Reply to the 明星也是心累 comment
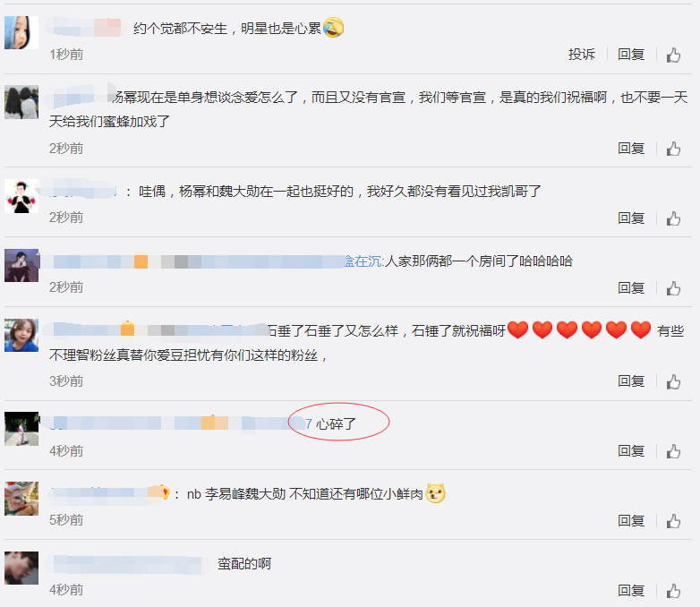Viewport: 700px width, 607px height. coord(631,55)
